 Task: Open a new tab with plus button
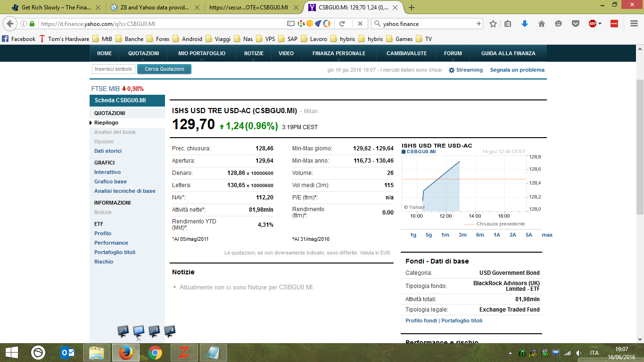pos(412,8)
